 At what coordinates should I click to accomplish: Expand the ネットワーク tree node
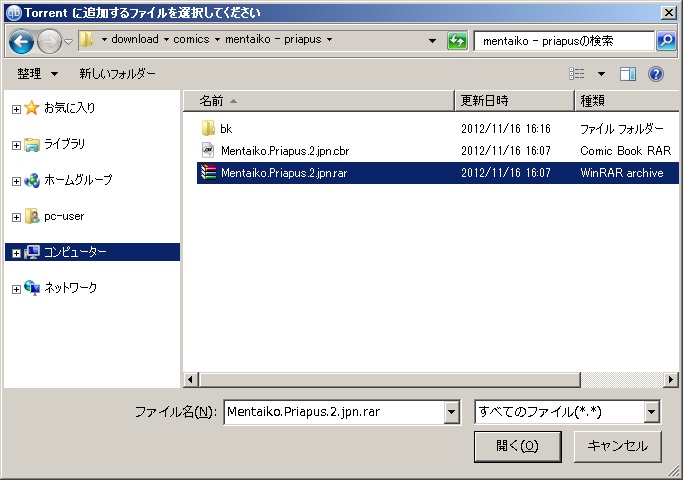(x=16, y=289)
